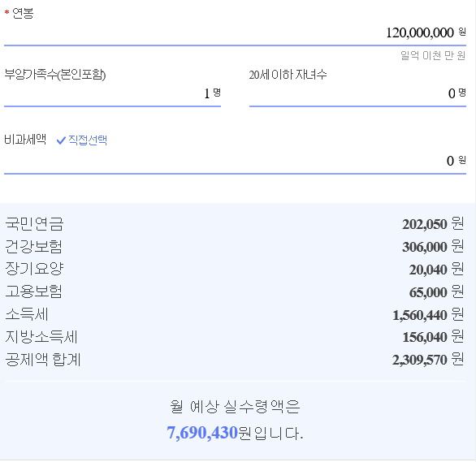Viewport: 476px width, 462px height.
Task: Click the 국민연금 row label
Action: (x=34, y=224)
